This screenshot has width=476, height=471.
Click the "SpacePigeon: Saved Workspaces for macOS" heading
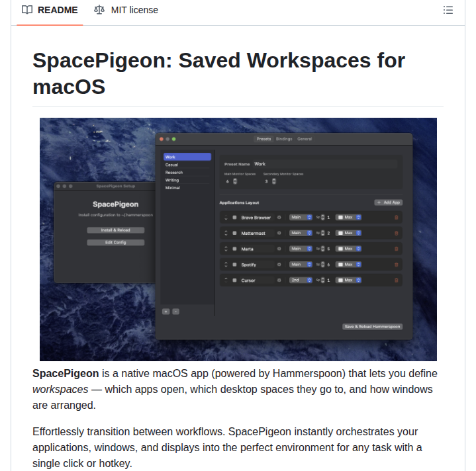219,73
